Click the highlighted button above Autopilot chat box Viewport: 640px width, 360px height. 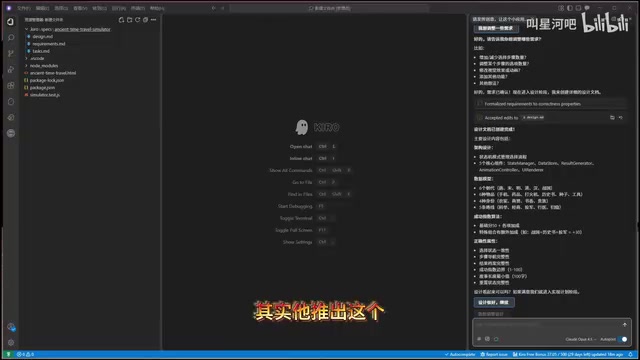pos(494,302)
